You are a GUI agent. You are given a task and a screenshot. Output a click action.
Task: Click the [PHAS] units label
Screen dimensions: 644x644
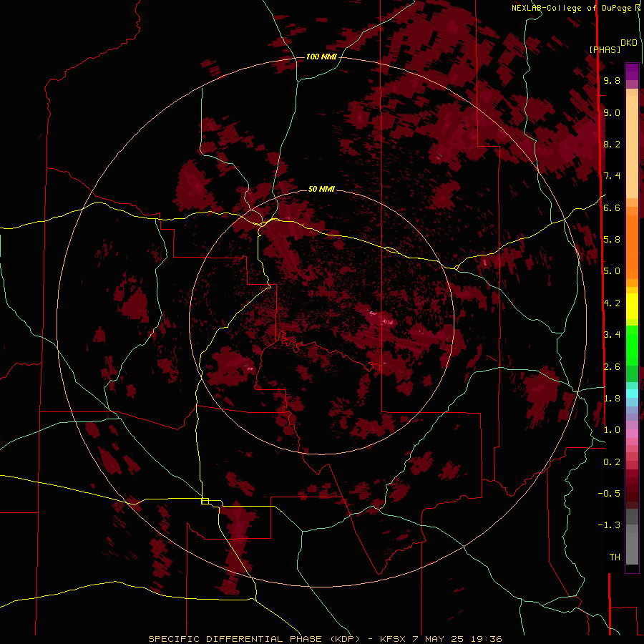[x=605, y=49]
